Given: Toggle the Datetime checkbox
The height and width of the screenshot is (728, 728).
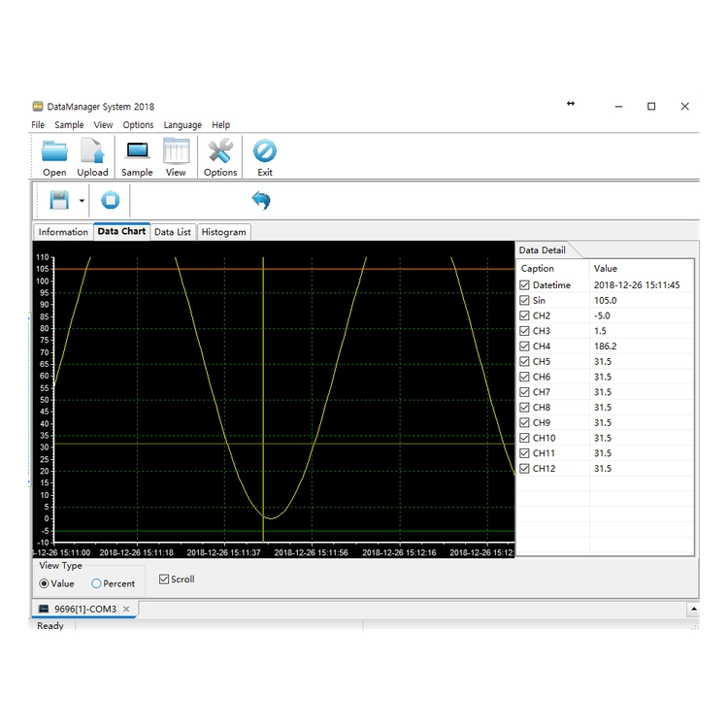Looking at the screenshot, I should point(524,285).
